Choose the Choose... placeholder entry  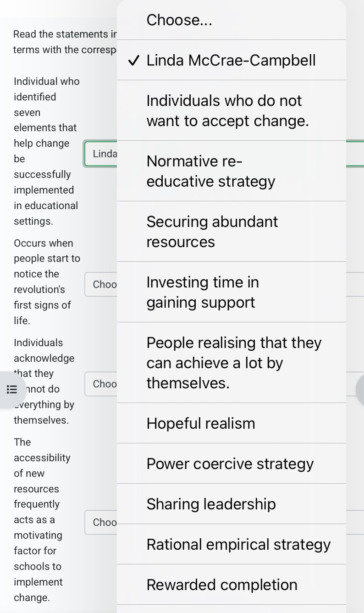click(x=179, y=20)
